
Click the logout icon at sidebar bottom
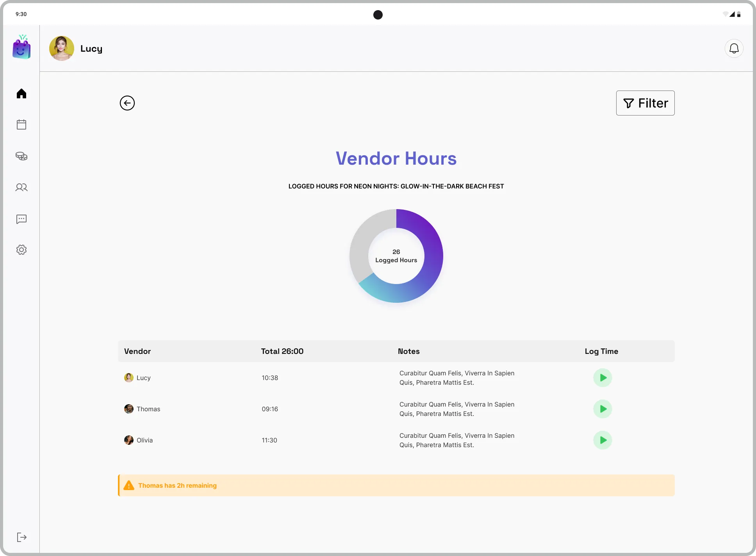click(x=21, y=537)
